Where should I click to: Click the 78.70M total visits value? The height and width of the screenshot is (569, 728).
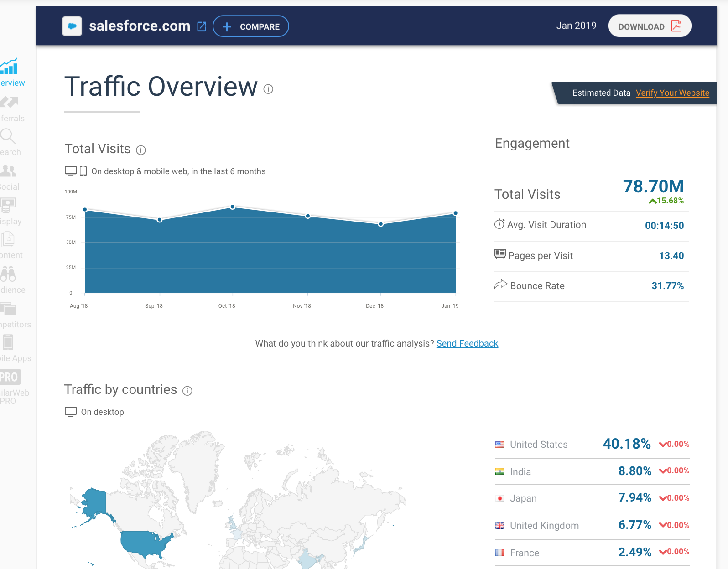coord(653,186)
